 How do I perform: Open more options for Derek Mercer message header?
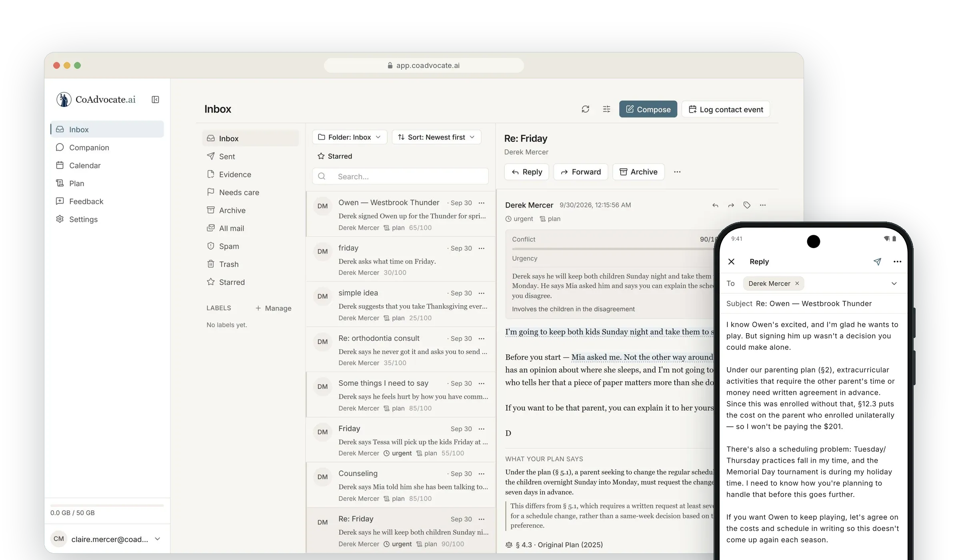tap(763, 205)
